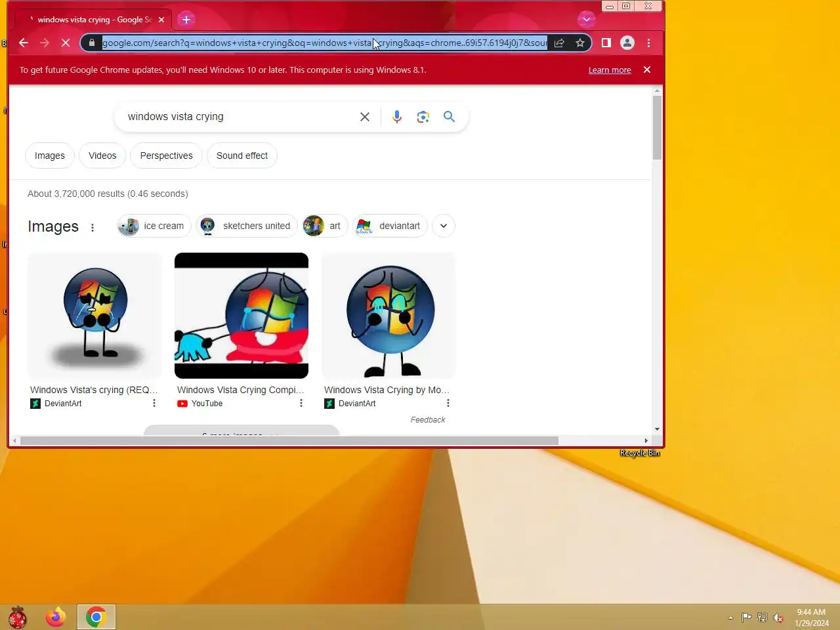Image resolution: width=840 pixels, height=630 pixels.
Task: Open the Action Center flag icon
Action: pyautogui.click(x=747, y=618)
